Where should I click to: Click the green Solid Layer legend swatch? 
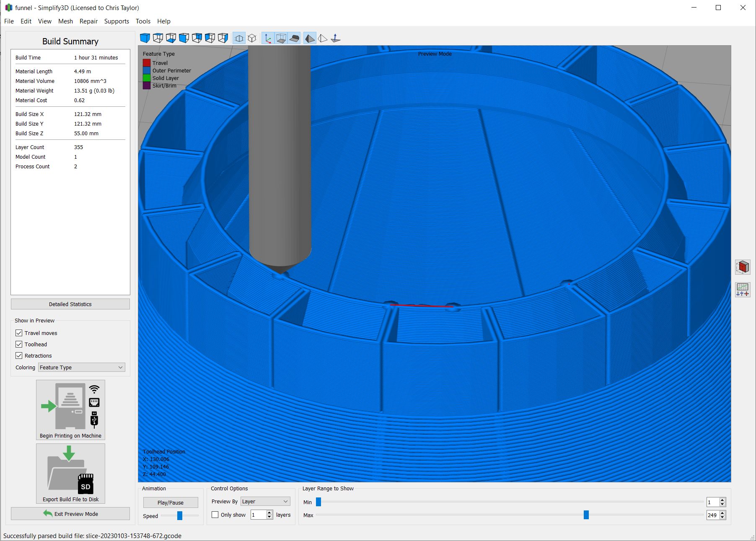(x=147, y=78)
